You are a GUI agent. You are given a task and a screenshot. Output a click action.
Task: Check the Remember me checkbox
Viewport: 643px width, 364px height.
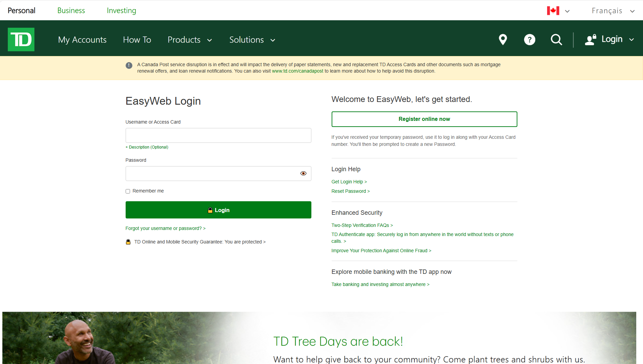tap(128, 191)
